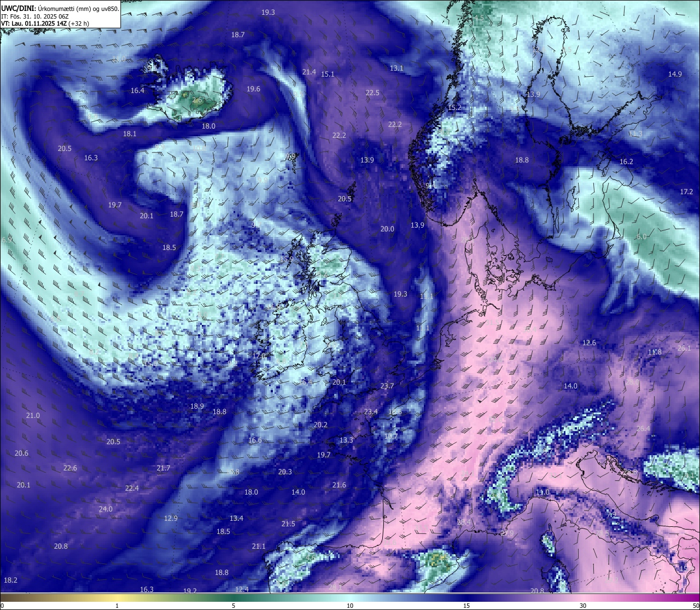
Task: Click the 22.4 value label
Action: click(132, 488)
